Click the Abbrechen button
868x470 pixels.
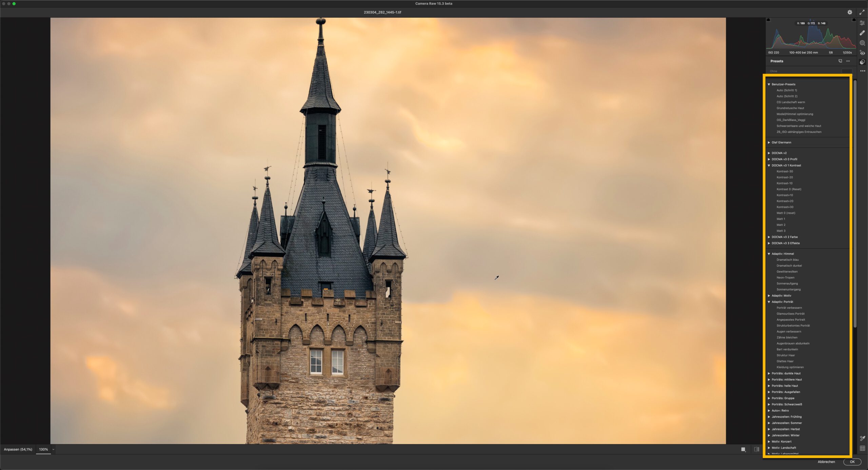coord(826,462)
